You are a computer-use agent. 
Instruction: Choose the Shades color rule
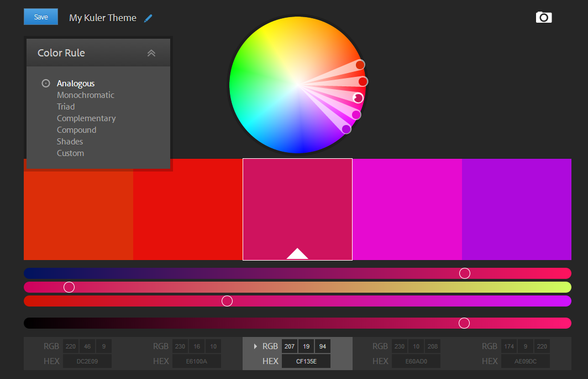(70, 142)
